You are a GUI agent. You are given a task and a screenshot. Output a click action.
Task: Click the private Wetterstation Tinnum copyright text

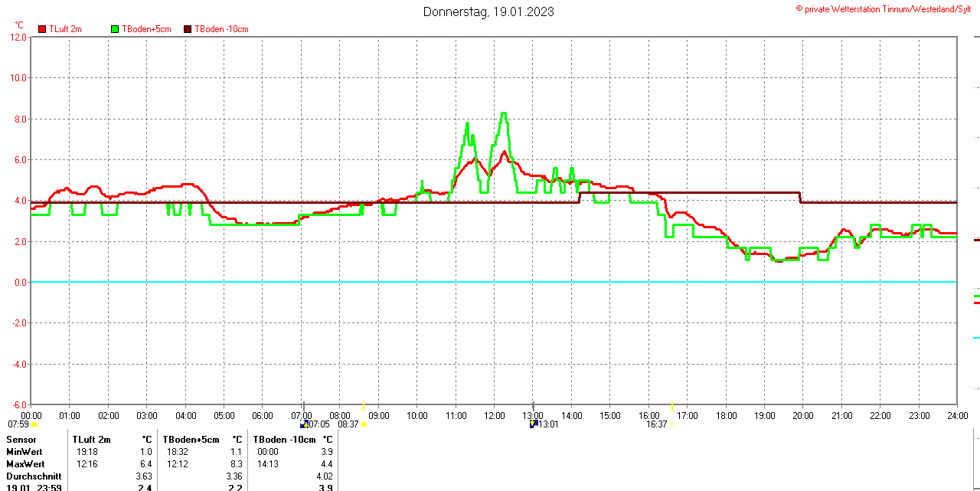884,8
